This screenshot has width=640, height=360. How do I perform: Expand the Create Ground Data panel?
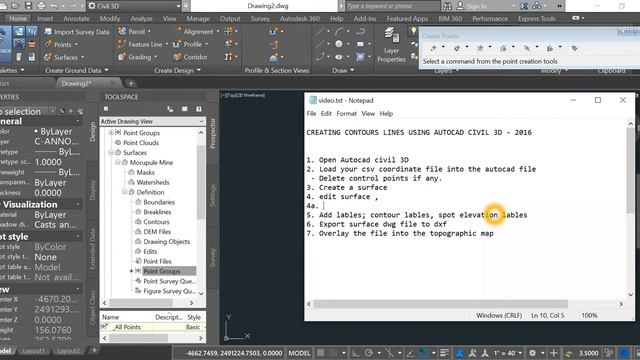(x=77, y=70)
